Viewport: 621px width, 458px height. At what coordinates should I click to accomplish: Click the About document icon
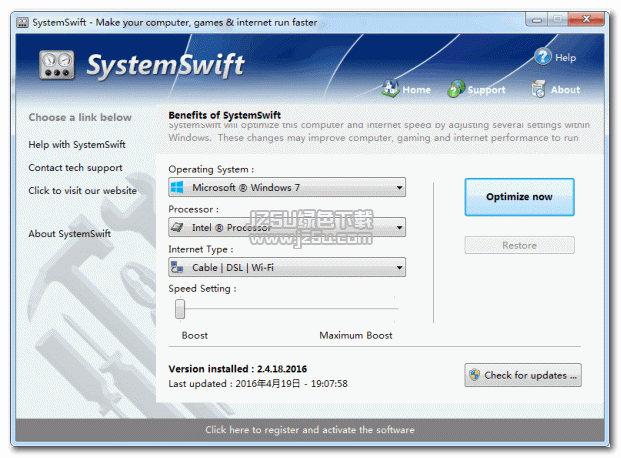(538, 89)
